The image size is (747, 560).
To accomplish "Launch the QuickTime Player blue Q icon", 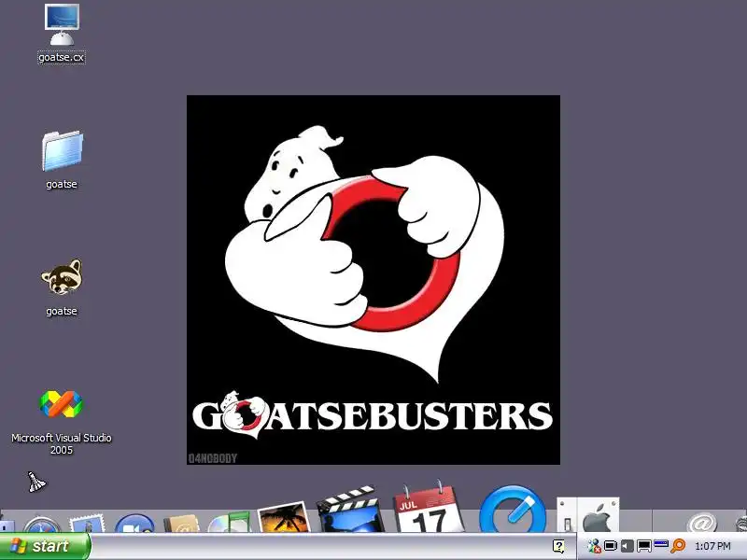I will click(512, 509).
